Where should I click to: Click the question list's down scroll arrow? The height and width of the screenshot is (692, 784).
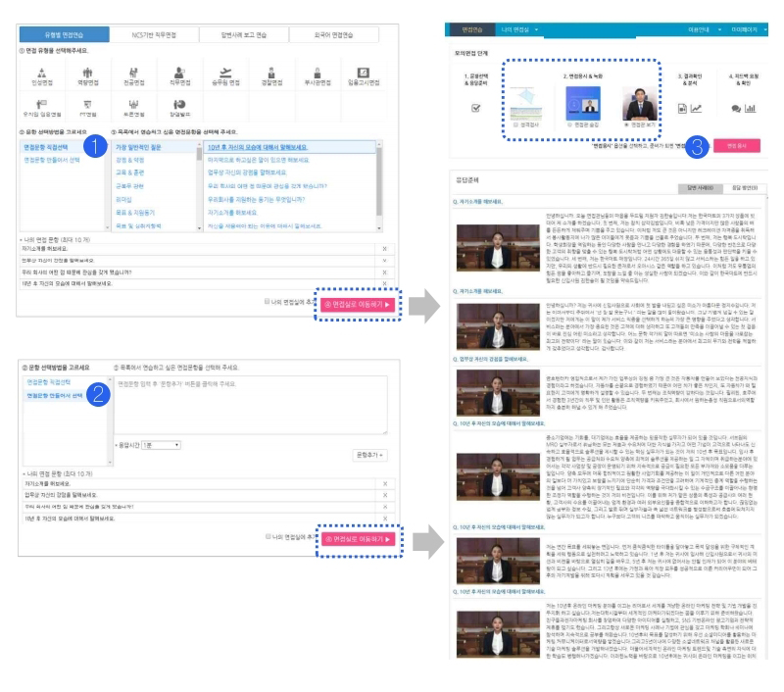[x=379, y=228]
